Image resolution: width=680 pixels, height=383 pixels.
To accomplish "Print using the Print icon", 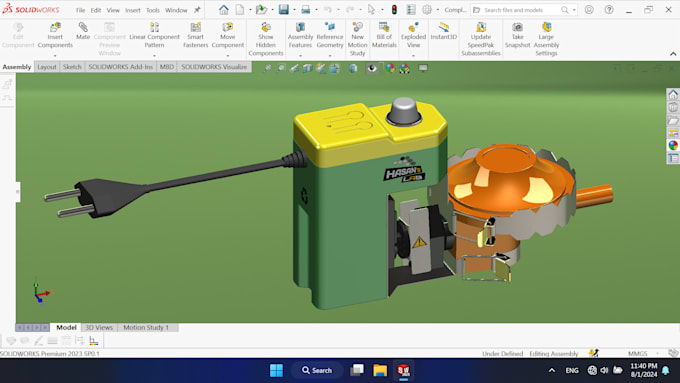I will [x=306, y=10].
